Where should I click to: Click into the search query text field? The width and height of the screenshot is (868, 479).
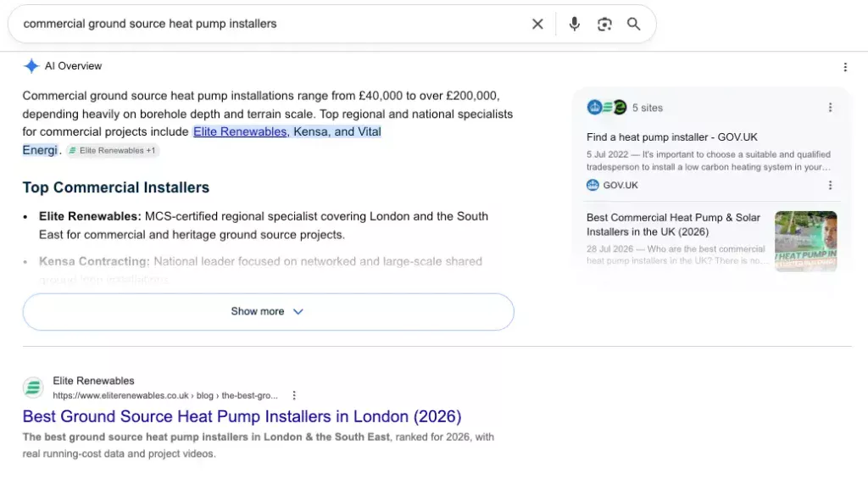point(271,24)
